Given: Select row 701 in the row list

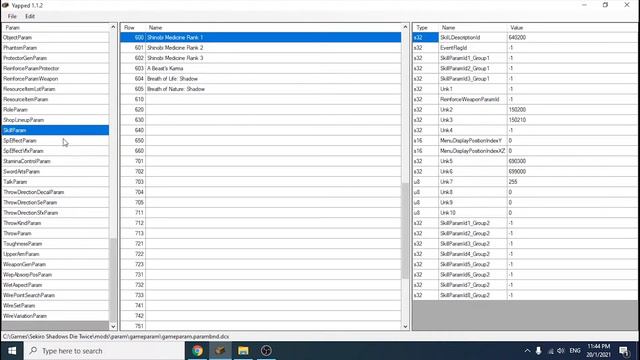Looking at the screenshot, I should (x=261, y=161).
